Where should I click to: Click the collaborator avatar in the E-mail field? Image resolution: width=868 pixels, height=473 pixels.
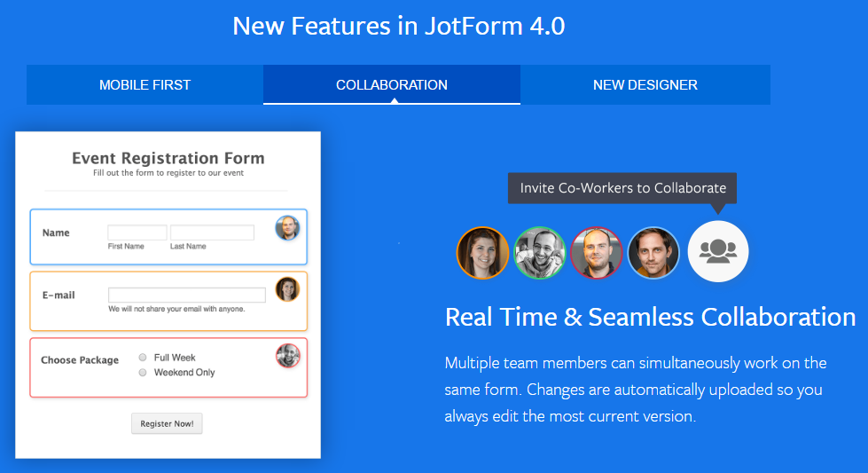click(x=287, y=289)
